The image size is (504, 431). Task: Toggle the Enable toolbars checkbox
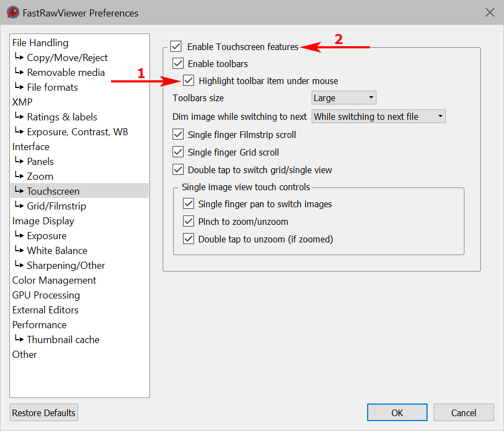(x=178, y=64)
